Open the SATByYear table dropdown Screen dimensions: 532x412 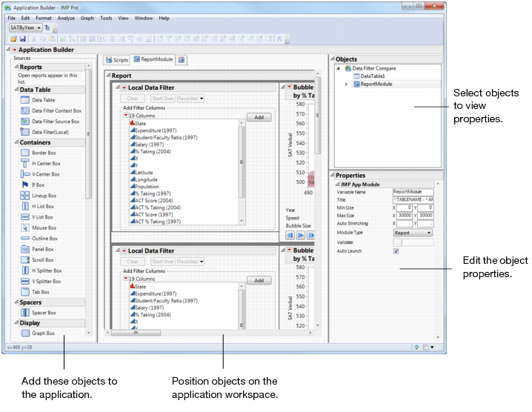pyautogui.click(x=26, y=27)
